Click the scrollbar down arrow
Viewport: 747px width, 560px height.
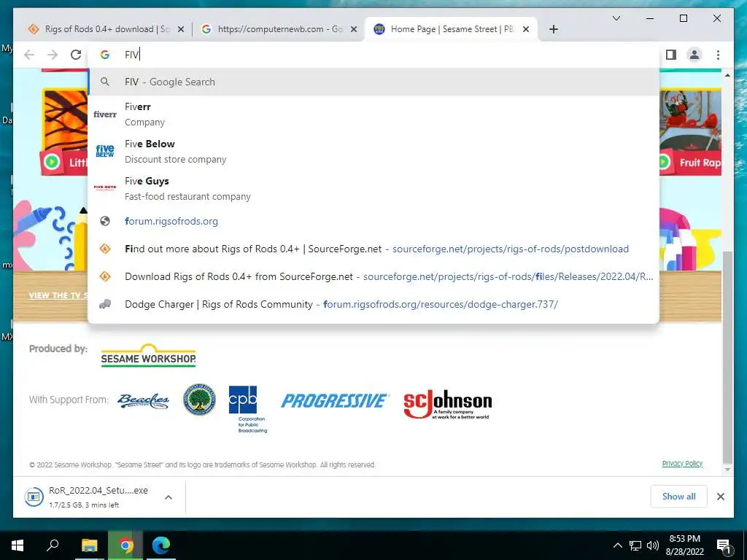tap(727, 470)
